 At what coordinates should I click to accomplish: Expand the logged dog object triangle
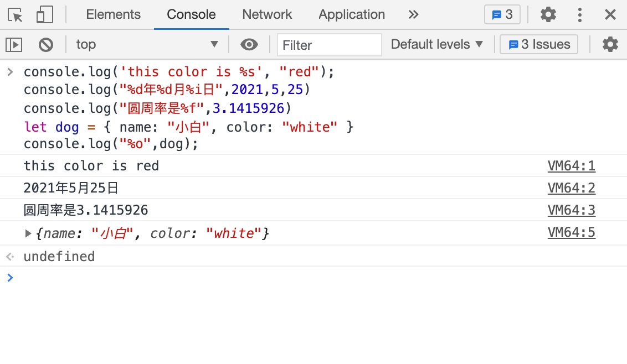[29, 233]
